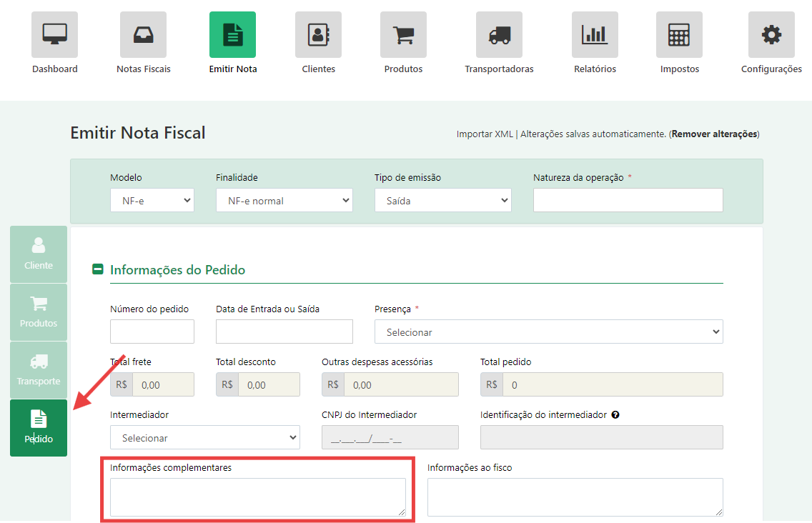Open the Dashboard monitor icon
This screenshot has height=523, width=812.
[54, 35]
